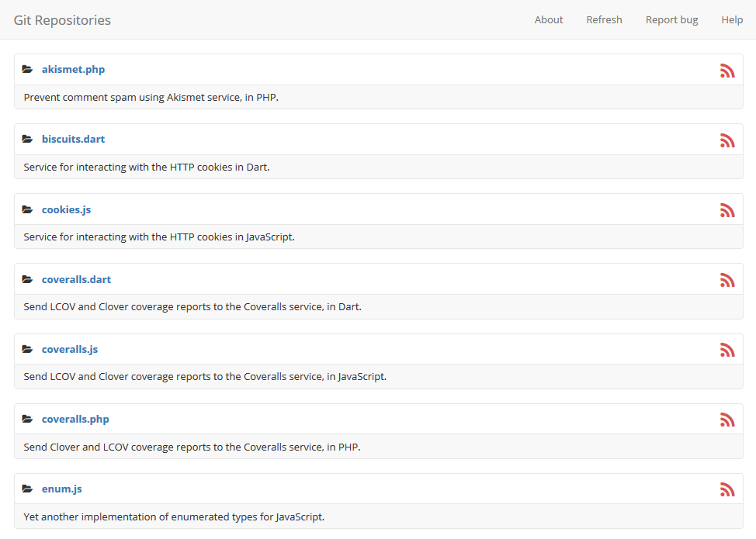Click the RSS feed icon for coveralls.js
Image resolution: width=756 pixels, height=539 pixels.
[x=727, y=350]
